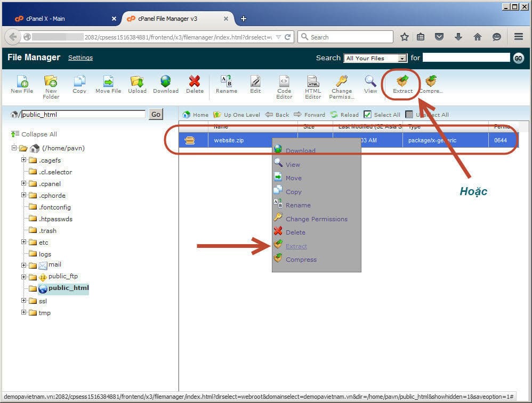
Task: Open the All Your Files search dropdown
Action: pos(375,58)
